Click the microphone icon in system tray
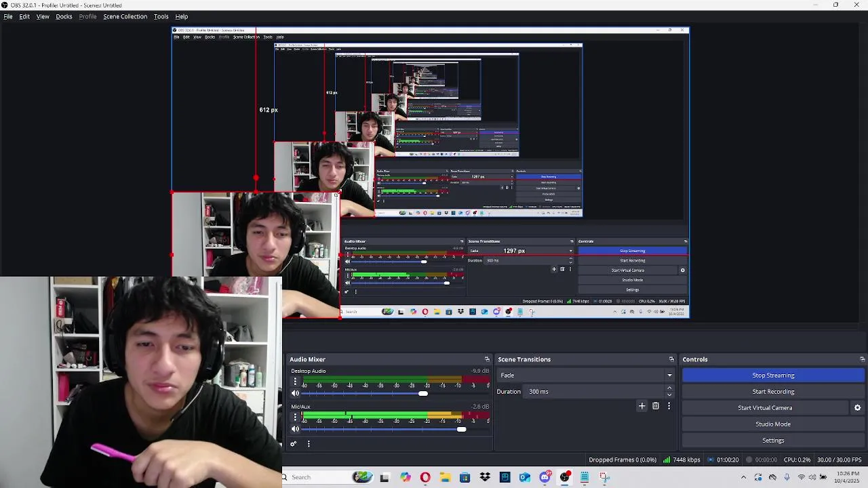This screenshot has height=488, width=868. (787, 477)
